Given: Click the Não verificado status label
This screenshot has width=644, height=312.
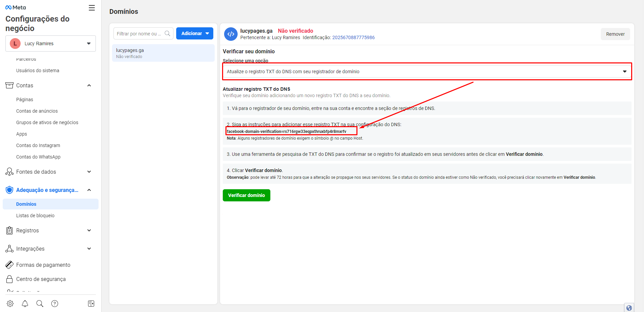Looking at the screenshot, I should pyautogui.click(x=296, y=31).
